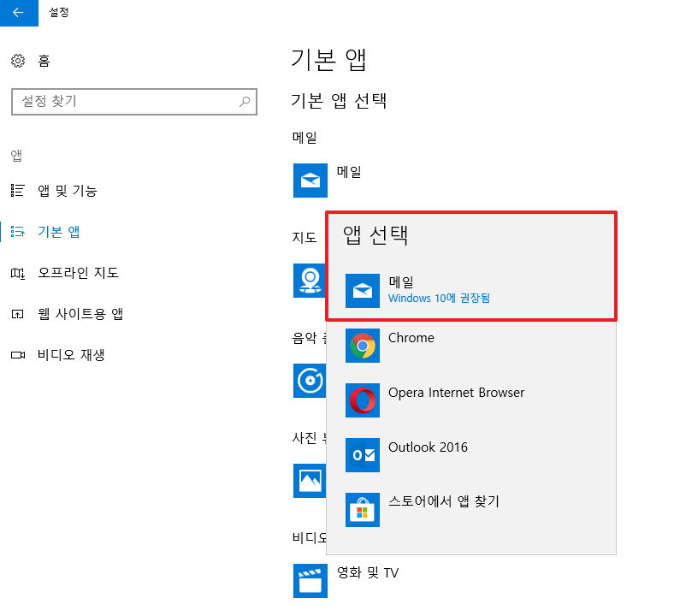Select Opera Internet Browser entry
The width and height of the screenshot is (674, 616).
tap(457, 393)
